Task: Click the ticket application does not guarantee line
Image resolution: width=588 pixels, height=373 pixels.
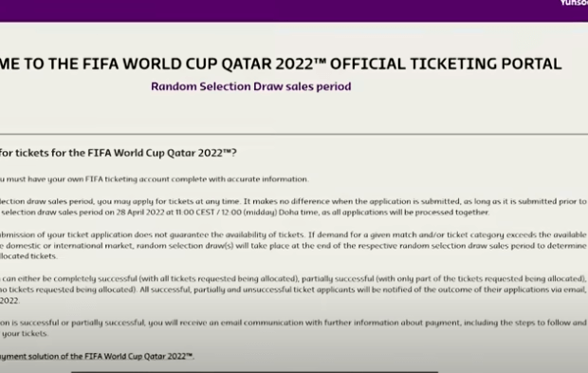Action: click(294, 235)
